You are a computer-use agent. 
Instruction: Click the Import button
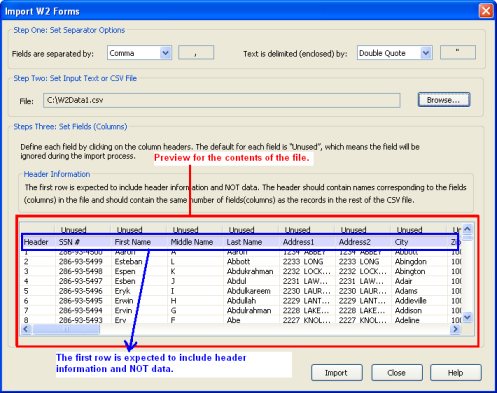337,373
